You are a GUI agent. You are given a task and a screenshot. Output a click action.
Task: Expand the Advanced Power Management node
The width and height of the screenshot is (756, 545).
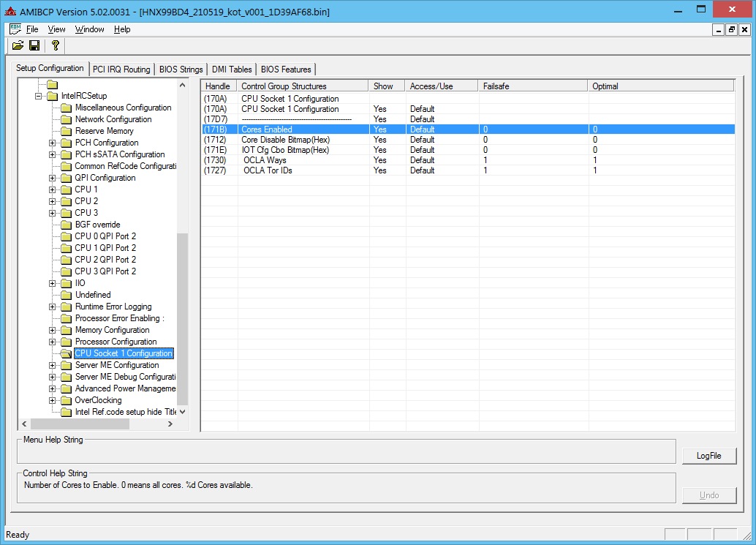52,388
